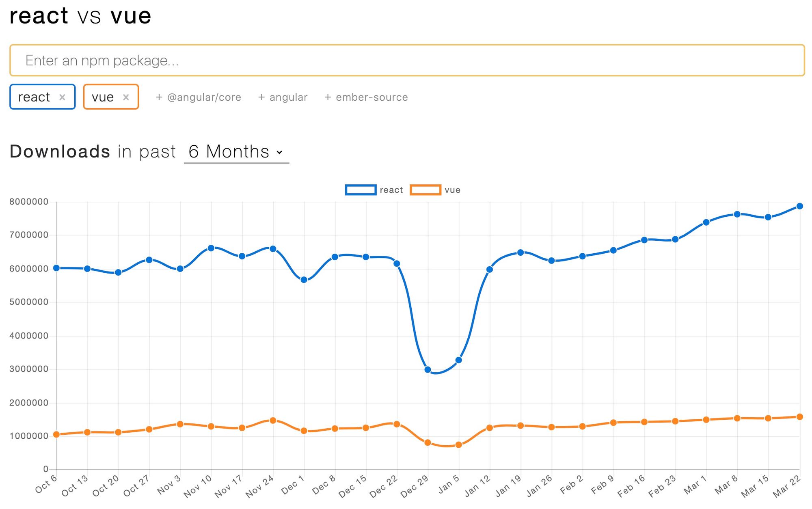Click the 'Downloads' heading word
The width and height of the screenshot is (812, 509).
click(60, 151)
